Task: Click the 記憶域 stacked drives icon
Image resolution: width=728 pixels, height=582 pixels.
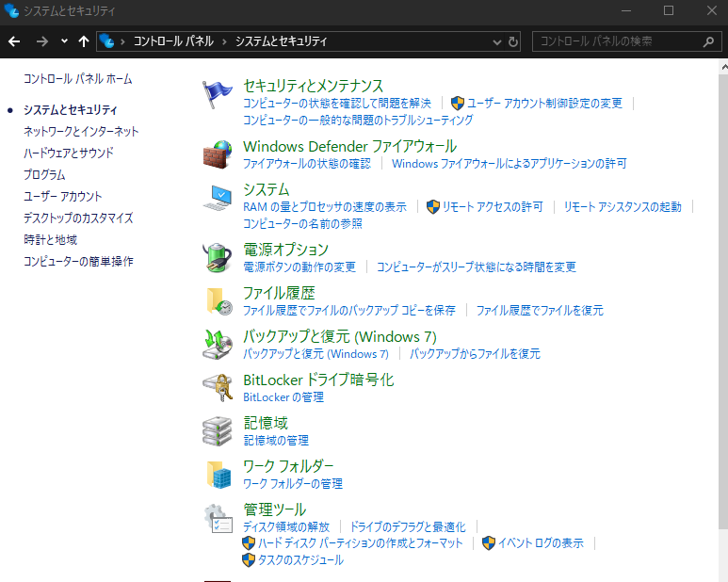Action: (x=218, y=431)
